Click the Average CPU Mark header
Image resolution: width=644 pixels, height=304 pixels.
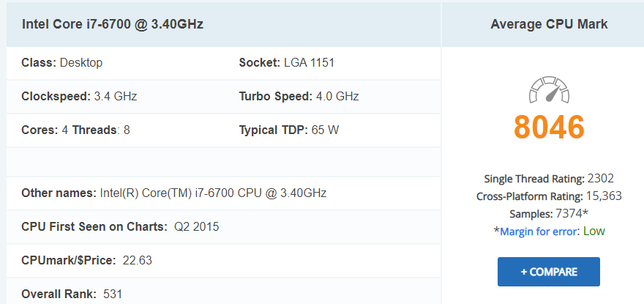549,24
